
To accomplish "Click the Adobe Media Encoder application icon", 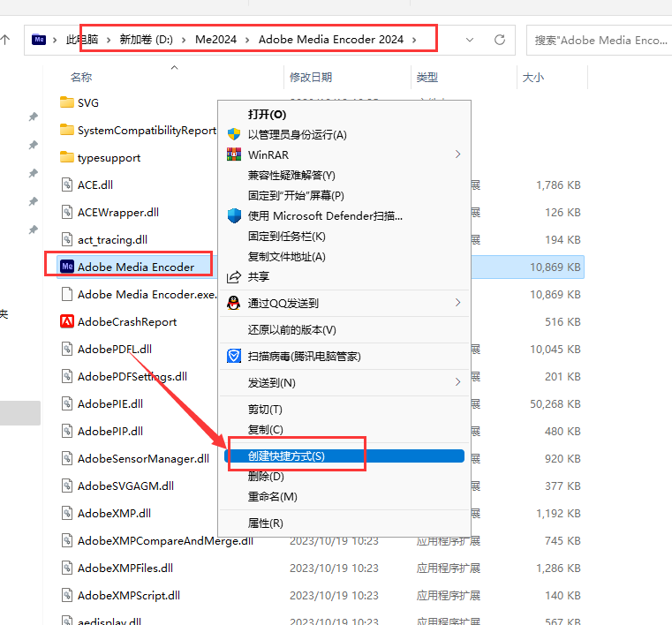I will pos(67,267).
